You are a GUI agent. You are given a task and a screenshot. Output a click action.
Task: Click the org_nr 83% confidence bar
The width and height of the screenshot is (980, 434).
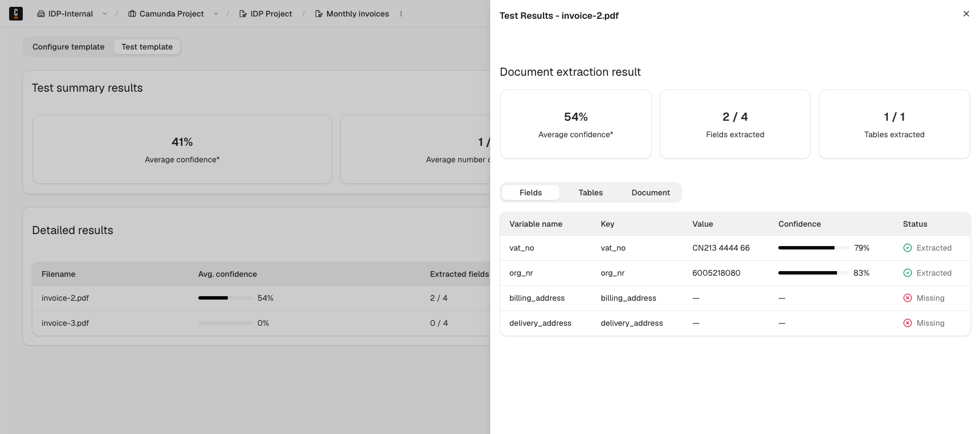point(814,273)
